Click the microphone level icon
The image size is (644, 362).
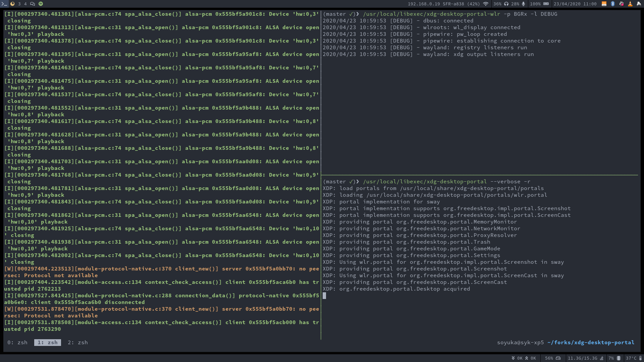click(523, 4)
